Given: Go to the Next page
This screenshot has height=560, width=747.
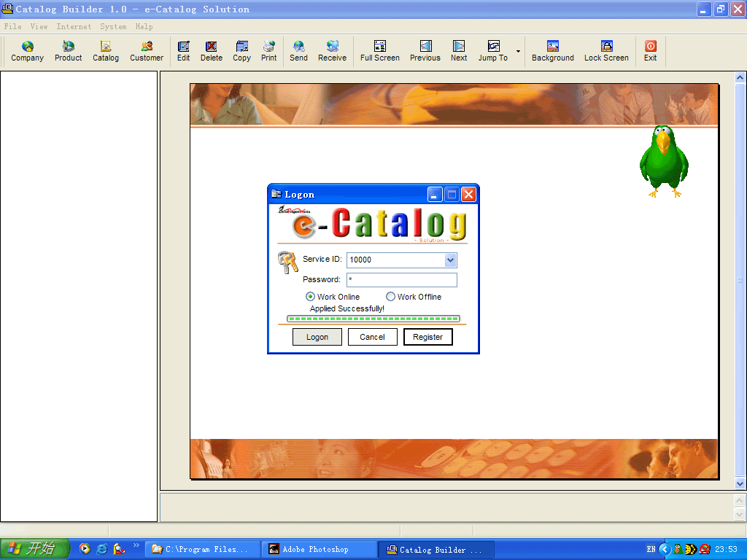Looking at the screenshot, I should pyautogui.click(x=459, y=51).
